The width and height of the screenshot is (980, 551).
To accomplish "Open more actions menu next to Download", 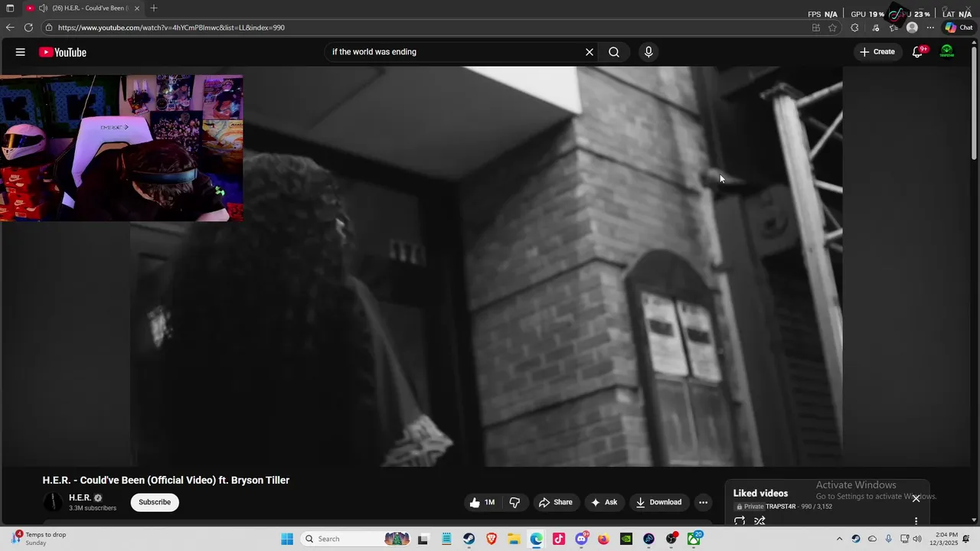I will pos(703,502).
